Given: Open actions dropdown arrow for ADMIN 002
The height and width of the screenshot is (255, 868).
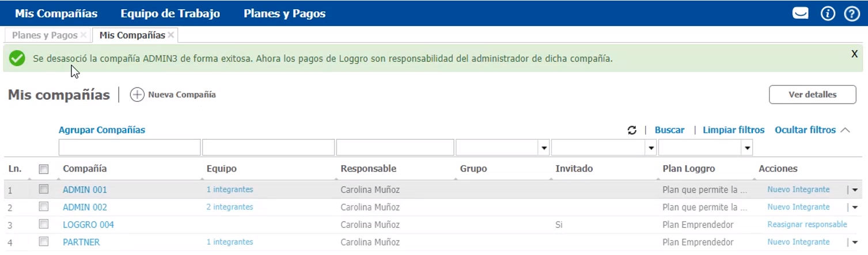Looking at the screenshot, I should 855,207.
